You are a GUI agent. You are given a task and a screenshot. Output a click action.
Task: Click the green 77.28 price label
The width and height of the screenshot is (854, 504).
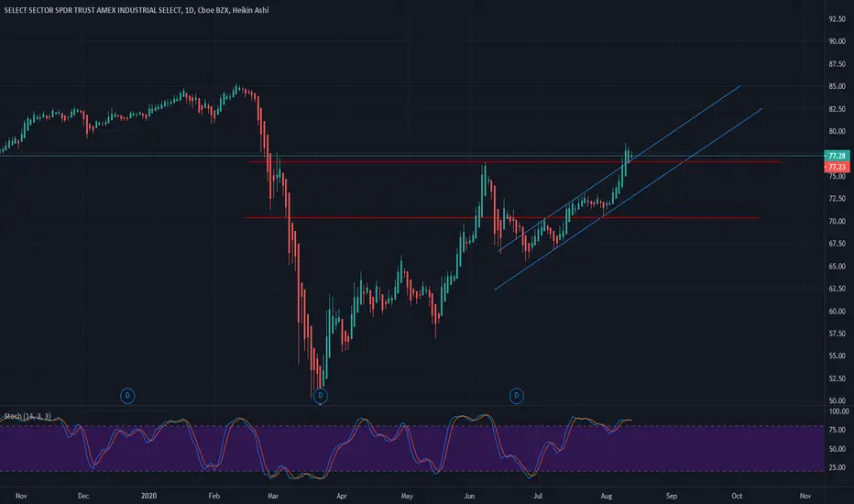point(837,156)
